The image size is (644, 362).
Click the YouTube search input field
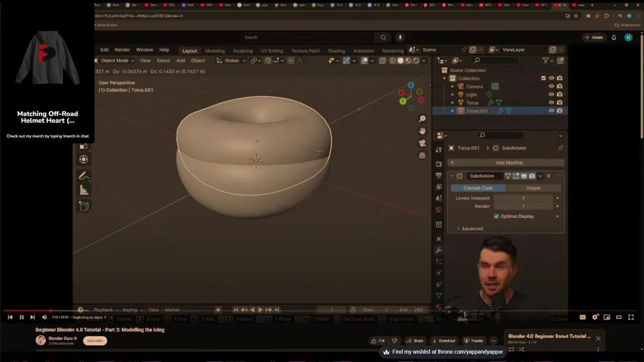coord(308,37)
